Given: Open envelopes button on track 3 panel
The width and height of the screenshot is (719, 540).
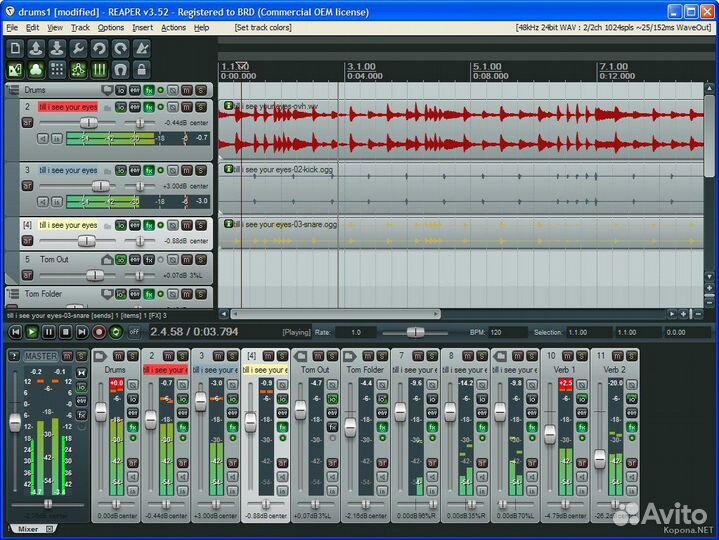Looking at the screenshot, I should pos(135,171).
